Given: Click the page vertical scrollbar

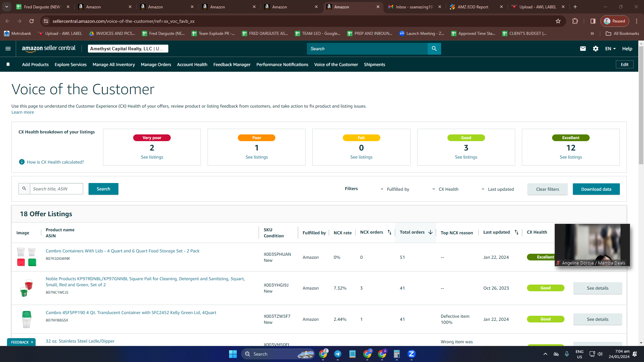Looking at the screenshot, I should click(x=641, y=106).
